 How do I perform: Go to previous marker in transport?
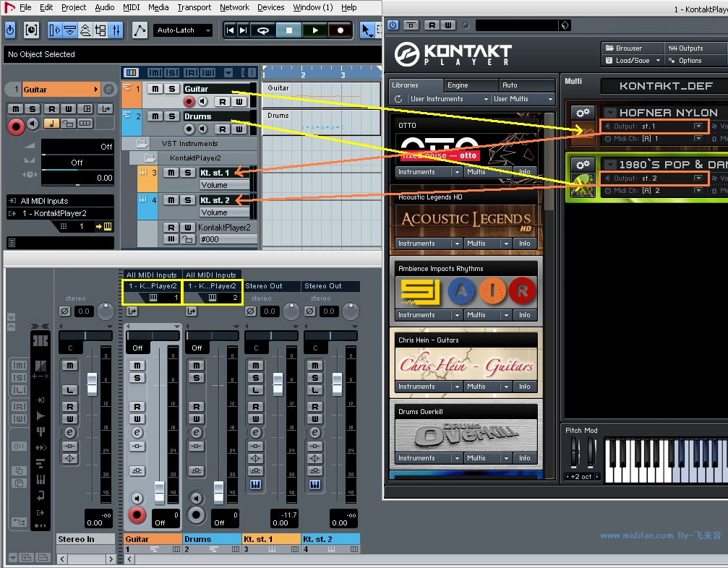pos(230,30)
